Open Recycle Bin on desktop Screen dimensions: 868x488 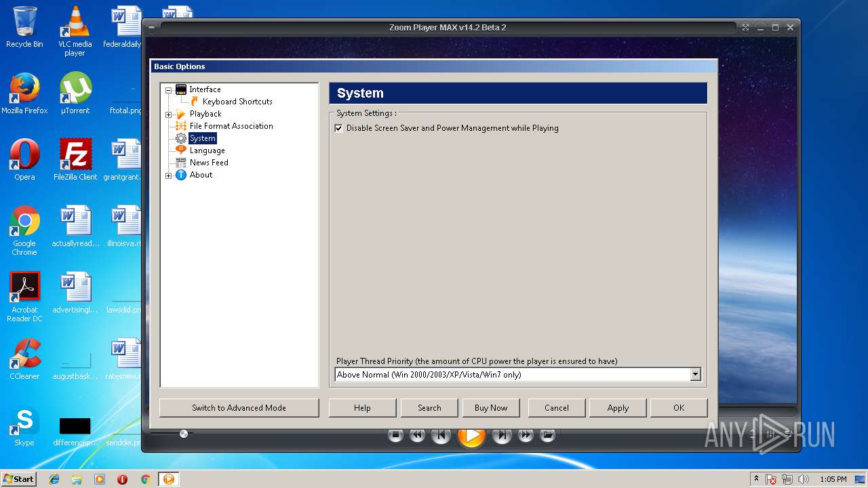tap(24, 27)
